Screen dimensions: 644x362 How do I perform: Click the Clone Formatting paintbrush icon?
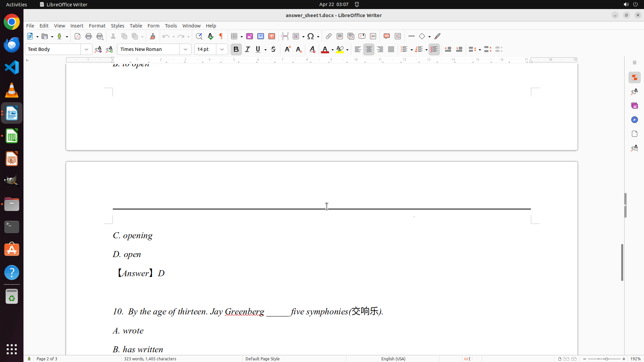click(153, 36)
